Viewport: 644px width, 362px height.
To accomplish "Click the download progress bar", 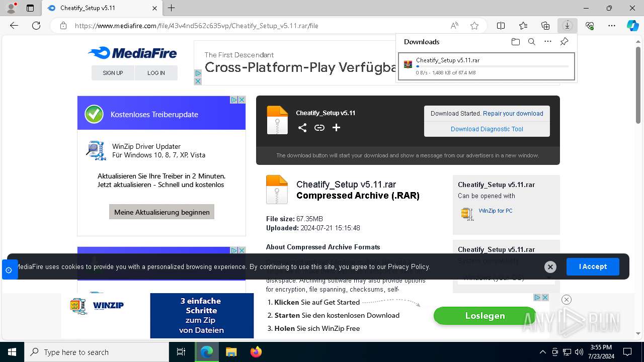I will [x=493, y=66].
